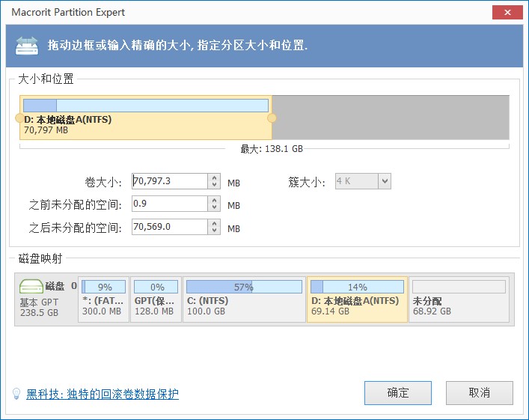Click the disk 0 drive icon
Viewport: 529px width, 420px height.
32,287
